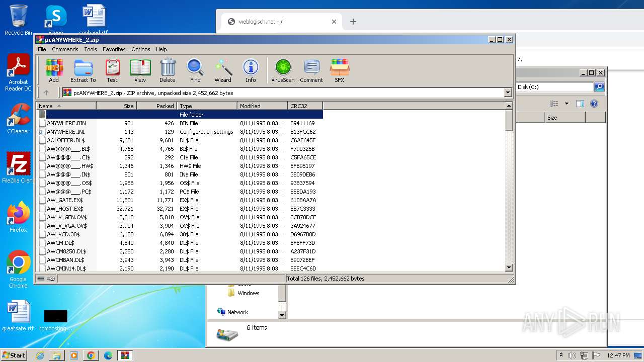Viewport: 644px width, 362px height.
Task: Click the Info icon
Action: (x=251, y=70)
